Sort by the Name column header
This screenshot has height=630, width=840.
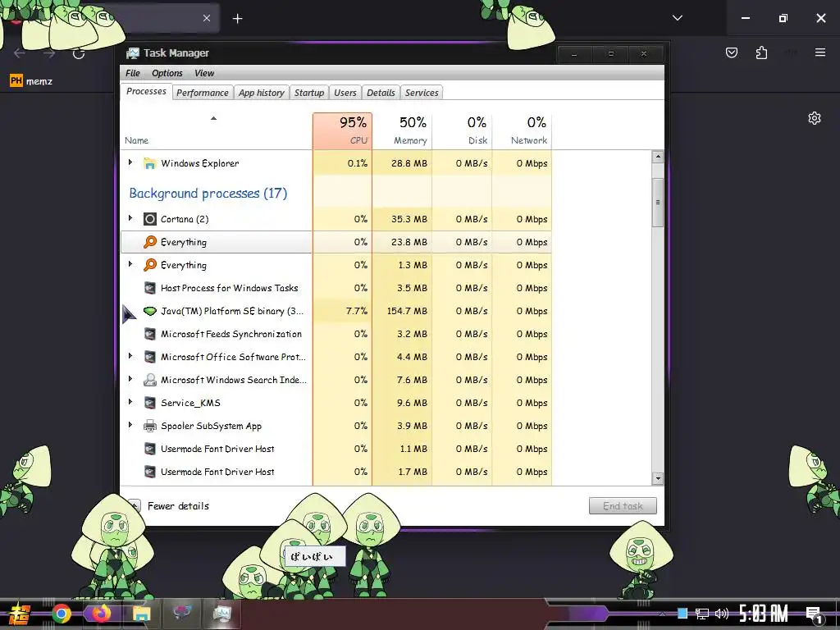pos(217,130)
